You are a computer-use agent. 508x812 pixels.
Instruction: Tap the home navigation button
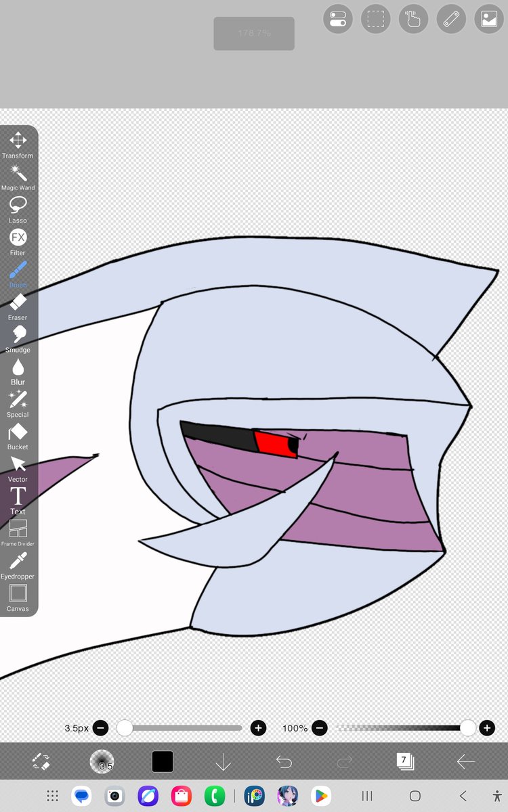415,796
